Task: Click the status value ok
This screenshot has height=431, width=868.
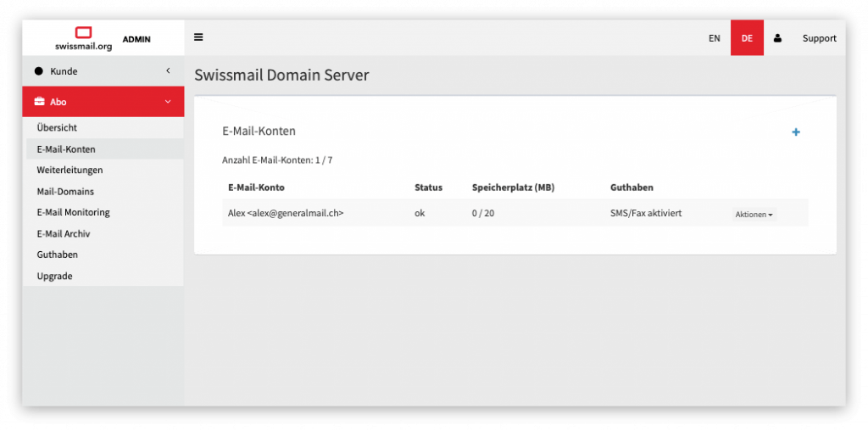Action: click(x=420, y=213)
